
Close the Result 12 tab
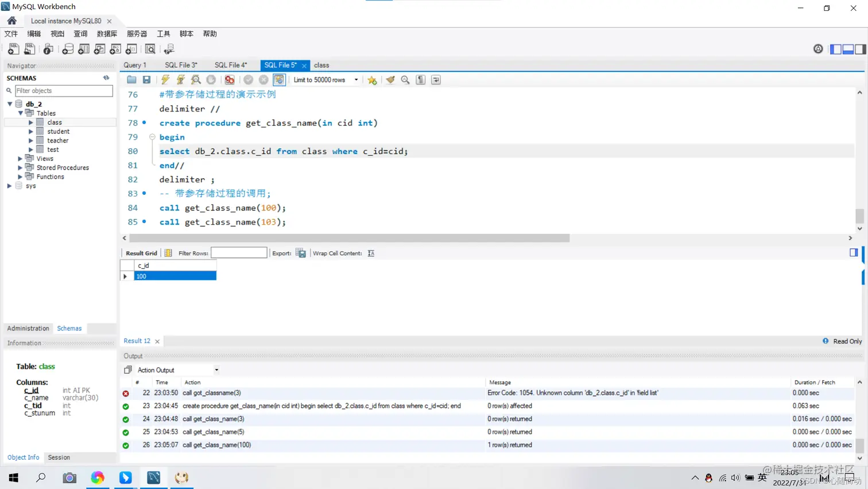pyautogui.click(x=157, y=341)
